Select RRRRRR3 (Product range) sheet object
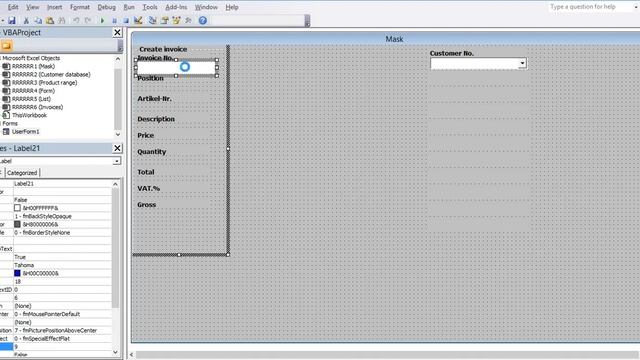This screenshot has height=360, width=640. 44,82
